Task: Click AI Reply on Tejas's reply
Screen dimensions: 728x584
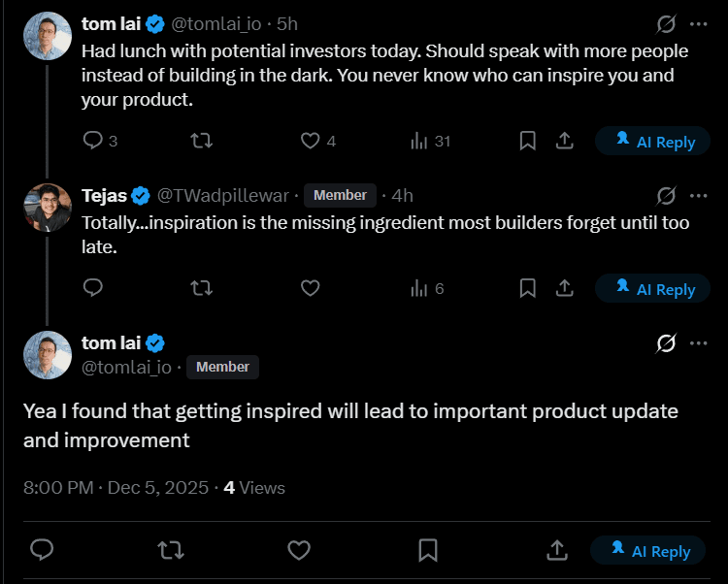Action: (653, 289)
